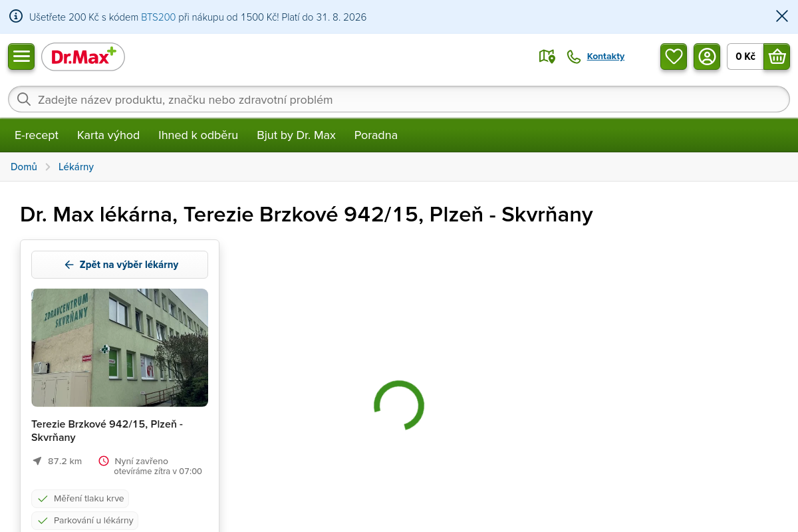Open the Kontakty link
The image size is (798, 532).
(x=606, y=57)
